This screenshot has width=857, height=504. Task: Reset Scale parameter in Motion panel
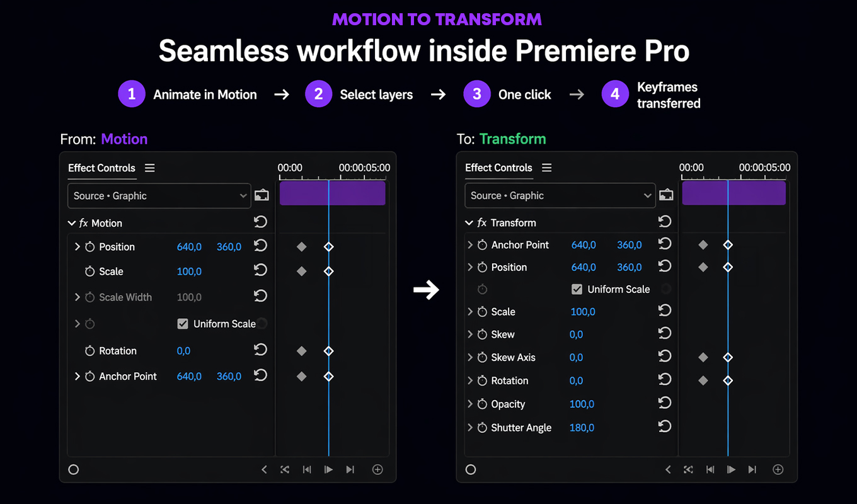tap(260, 270)
